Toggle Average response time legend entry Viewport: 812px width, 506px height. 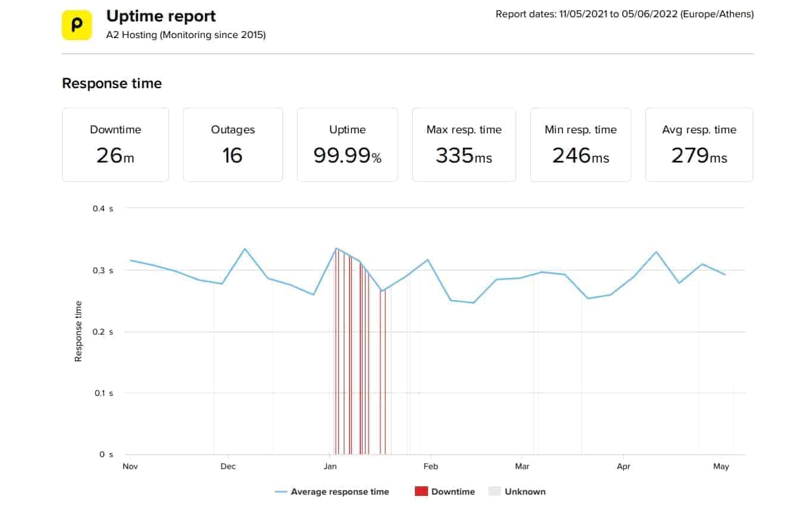pyautogui.click(x=332, y=492)
